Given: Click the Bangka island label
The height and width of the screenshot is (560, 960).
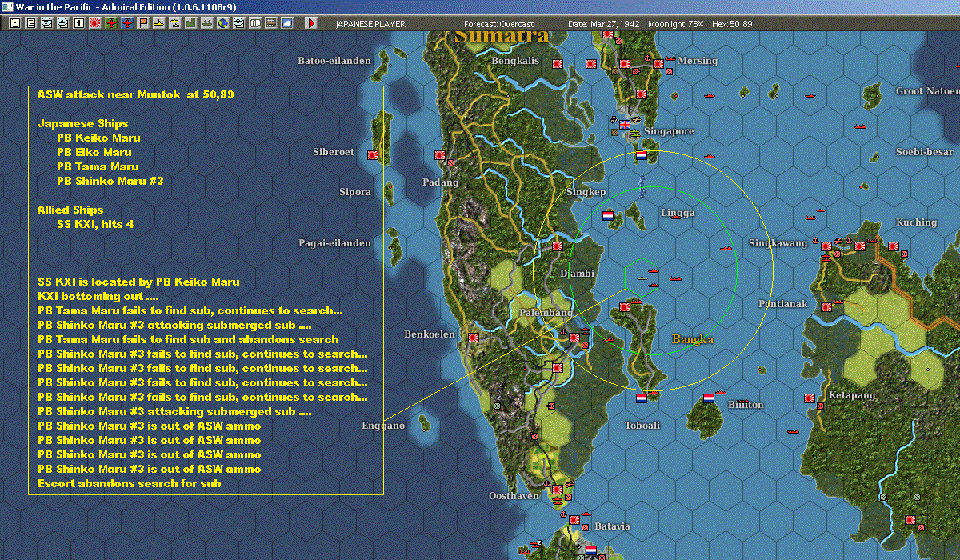Looking at the screenshot, I should [x=693, y=339].
